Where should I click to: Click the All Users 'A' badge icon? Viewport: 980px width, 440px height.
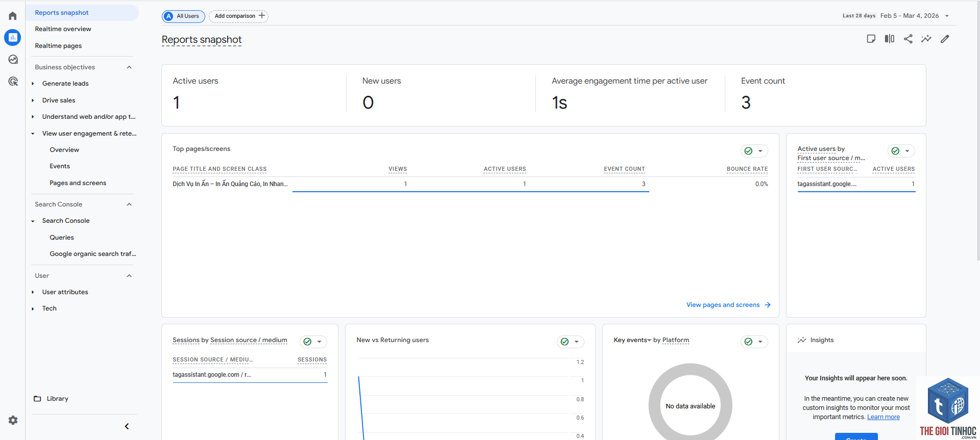tap(169, 16)
